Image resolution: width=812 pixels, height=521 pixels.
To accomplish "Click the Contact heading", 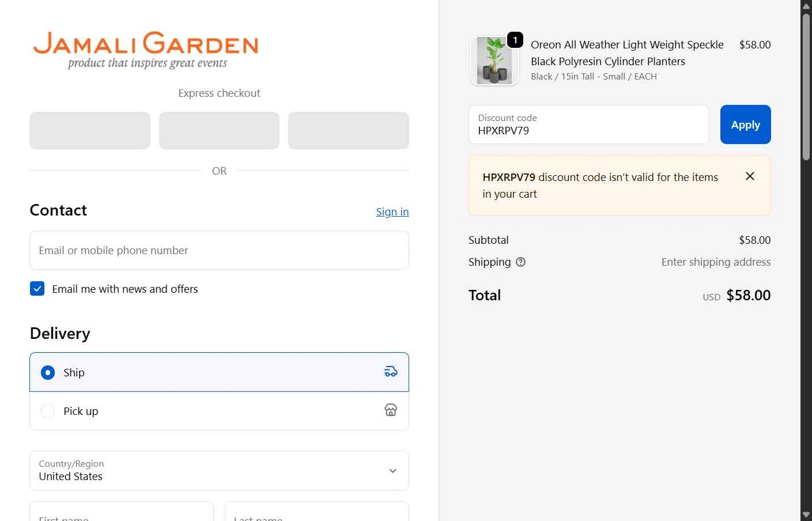I will [58, 210].
